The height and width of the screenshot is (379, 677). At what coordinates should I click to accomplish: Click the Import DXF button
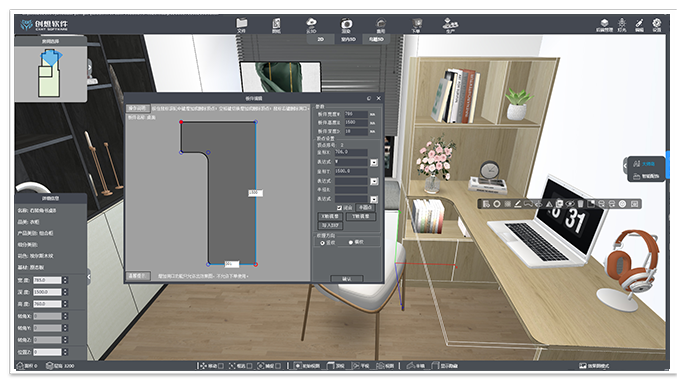tap(331, 225)
